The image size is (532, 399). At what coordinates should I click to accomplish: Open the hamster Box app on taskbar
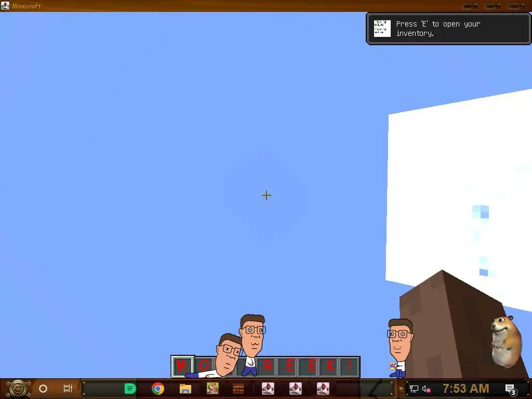212,389
